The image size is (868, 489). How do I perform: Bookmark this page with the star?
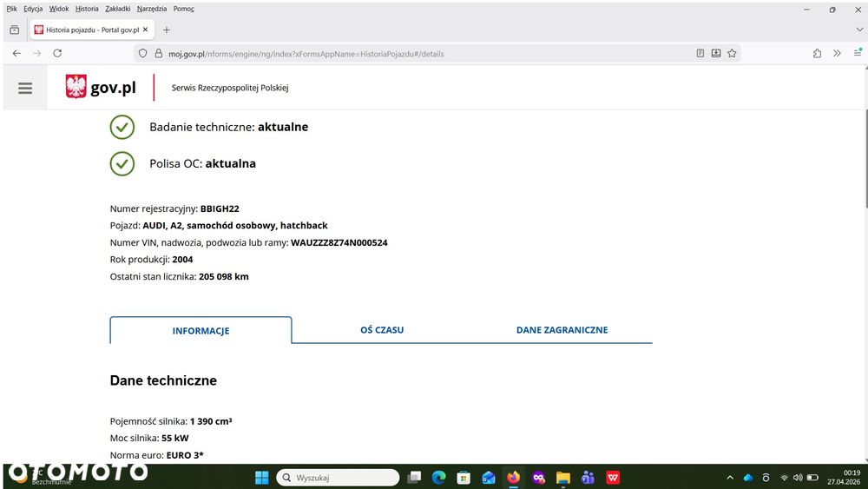pyautogui.click(x=732, y=53)
